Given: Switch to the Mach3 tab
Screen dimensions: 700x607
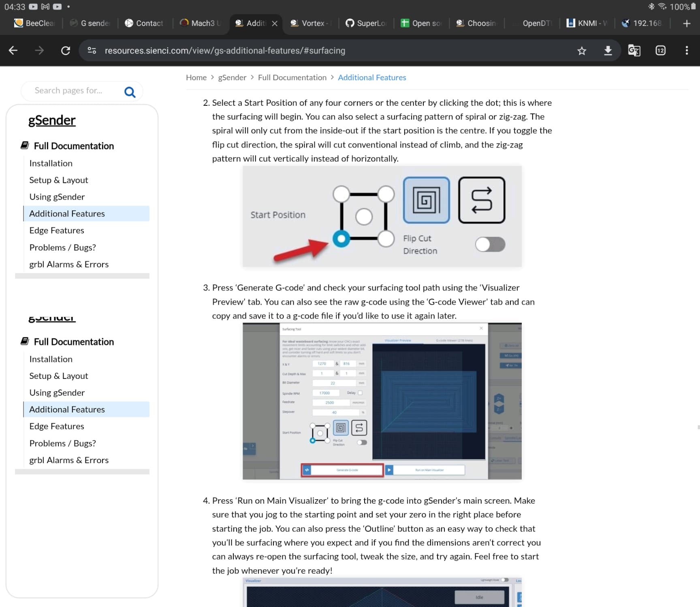Looking at the screenshot, I should 201,24.
